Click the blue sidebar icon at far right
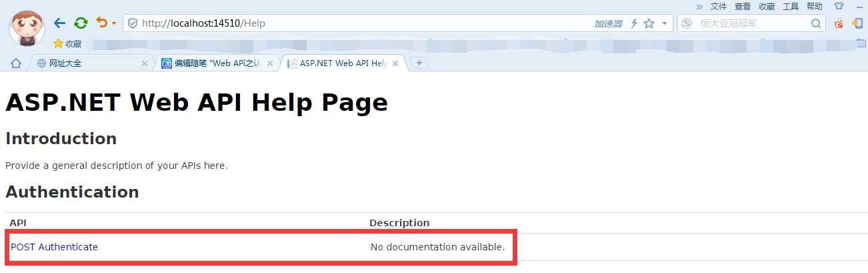Viewport: 868px width, 273px height. [859, 23]
